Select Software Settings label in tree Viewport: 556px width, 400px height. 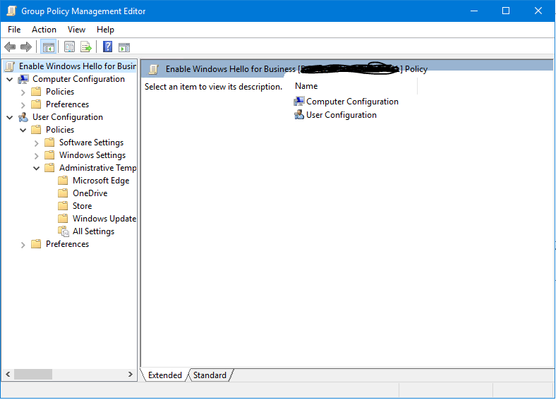point(91,143)
